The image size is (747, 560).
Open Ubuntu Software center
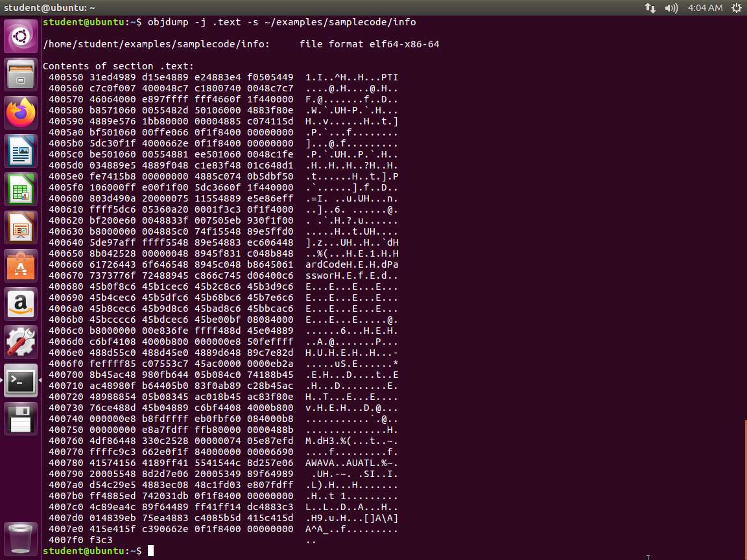click(21, 266)
